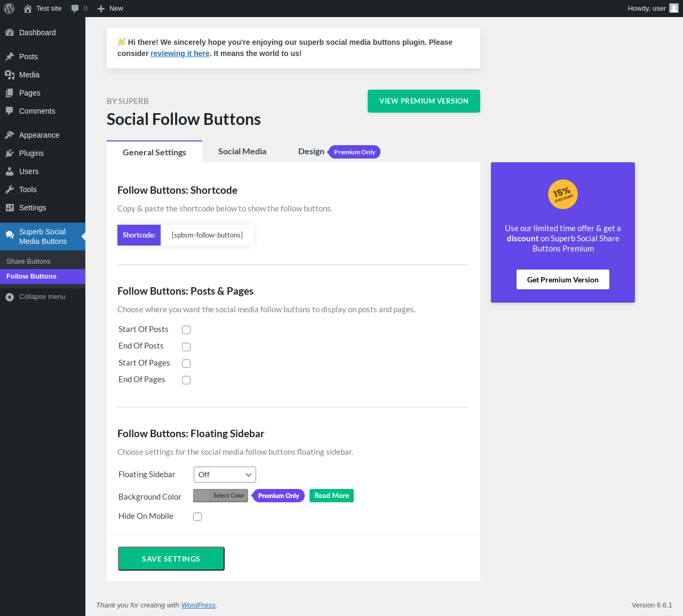Click the plus icon next to New
Image resolution: width=683 pixels, height=616 pixels.
point(101,9)
